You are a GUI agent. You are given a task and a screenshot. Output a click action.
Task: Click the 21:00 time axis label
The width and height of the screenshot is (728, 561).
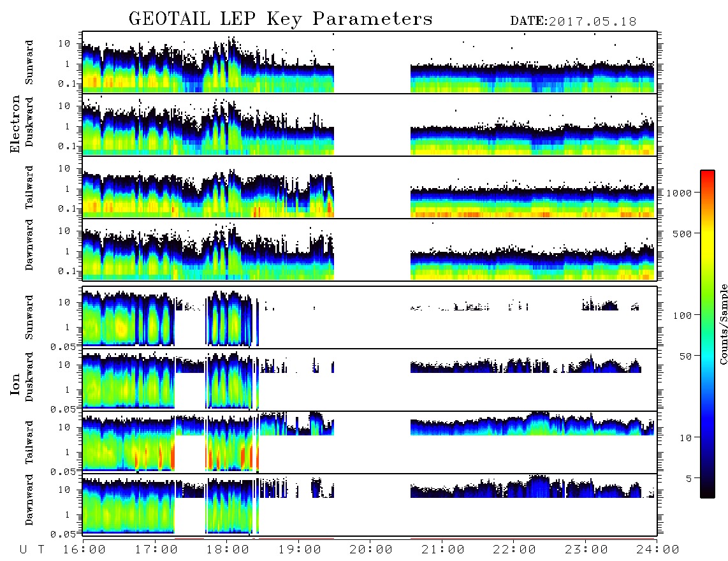pyautogui.click(x=443, y=550)
